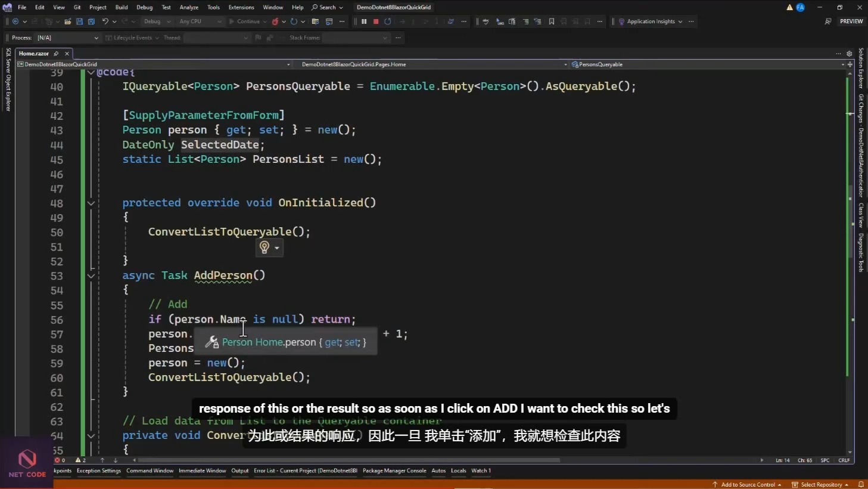Collapse the AddPerson method at line 53
This screenshot has width=868, height=489.
(x=91, y=276)
